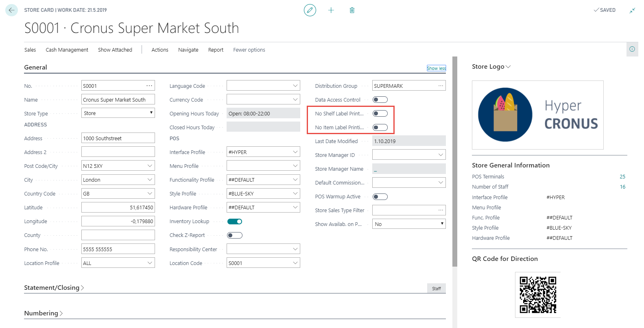This screenshot has height=328, width=644.
Task: Open the Cash Management menu
Action: tap(67, 50)
